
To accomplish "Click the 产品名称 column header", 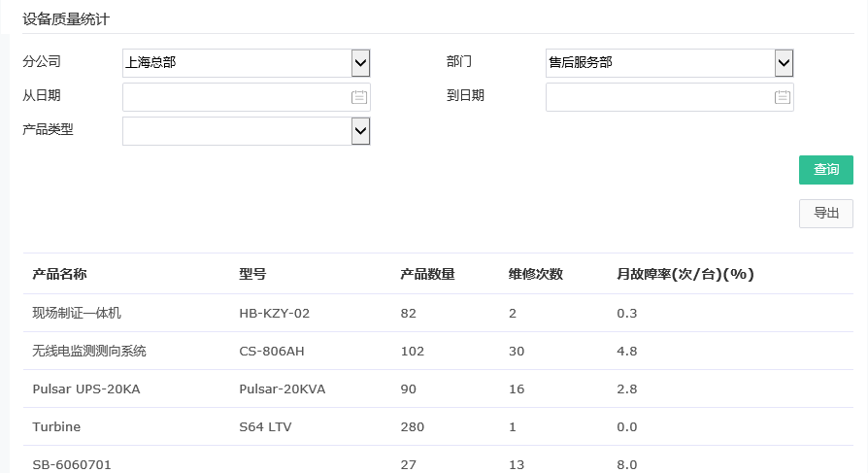I will pyautogui.click(x=60, y=274).
